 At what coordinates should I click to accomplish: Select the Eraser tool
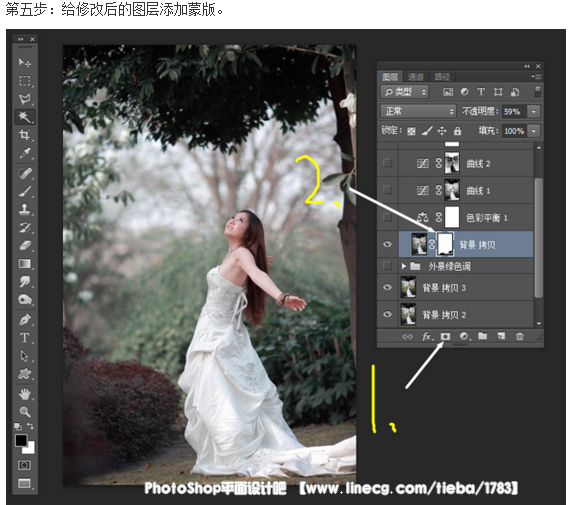(x=25, y=246)
